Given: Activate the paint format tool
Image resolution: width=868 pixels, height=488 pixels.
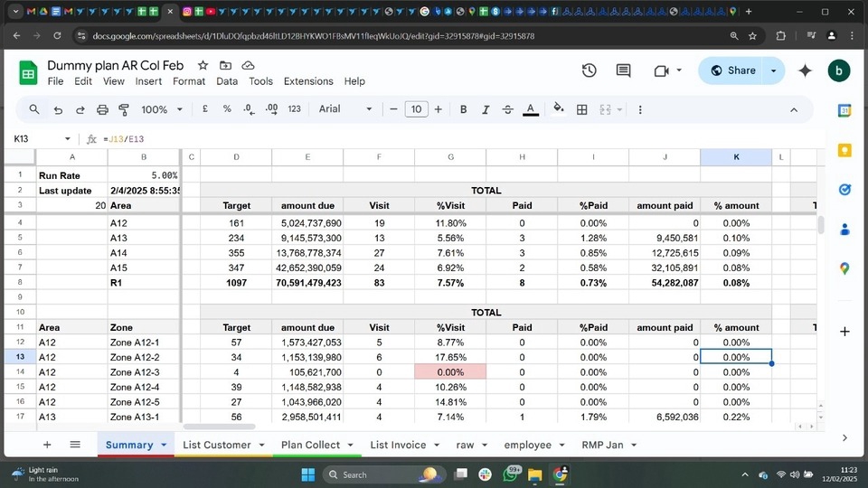Looking at the screenshot, I should click(124, 109).
